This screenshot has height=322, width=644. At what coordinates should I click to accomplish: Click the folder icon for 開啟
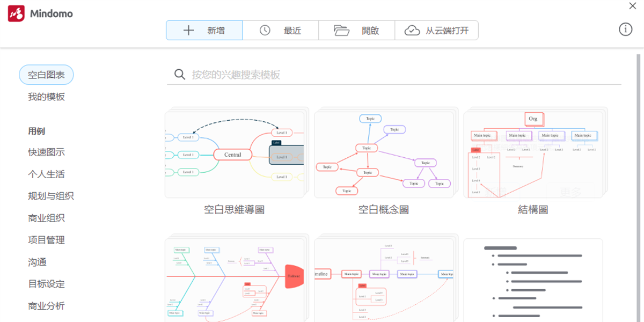pyautogui.click(x=341, y=31)
